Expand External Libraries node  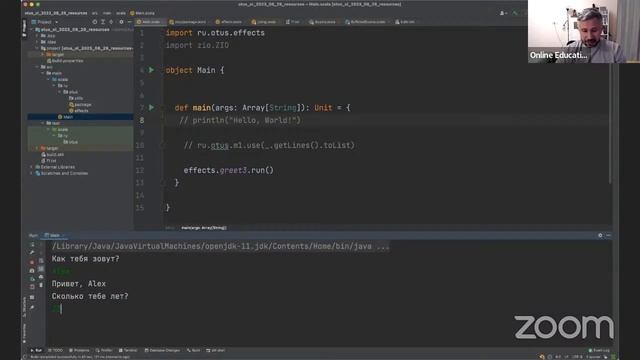tap(32, 167)
